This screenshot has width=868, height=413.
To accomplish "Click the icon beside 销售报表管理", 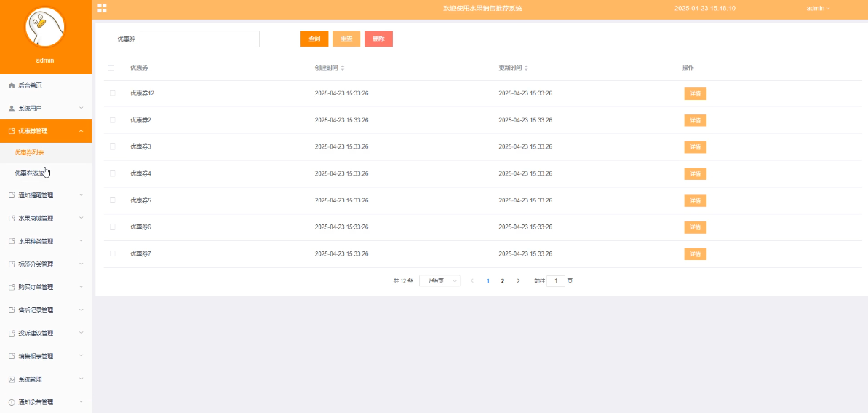I will tap(12, 356).
